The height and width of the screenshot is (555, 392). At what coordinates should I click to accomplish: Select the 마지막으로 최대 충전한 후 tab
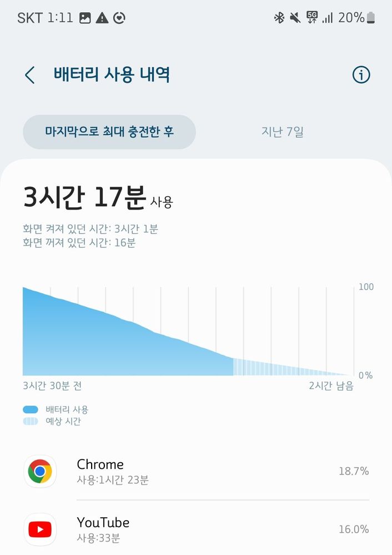(x=109, y=132)
